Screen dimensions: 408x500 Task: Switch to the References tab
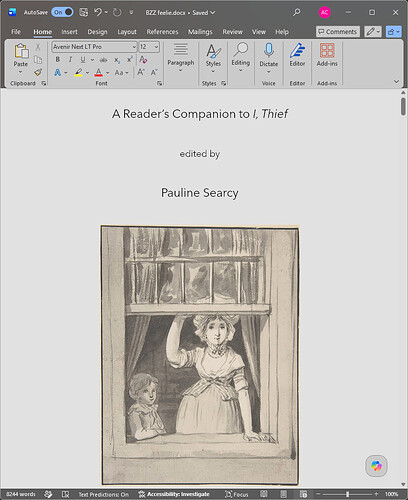(x=162, y=32)
